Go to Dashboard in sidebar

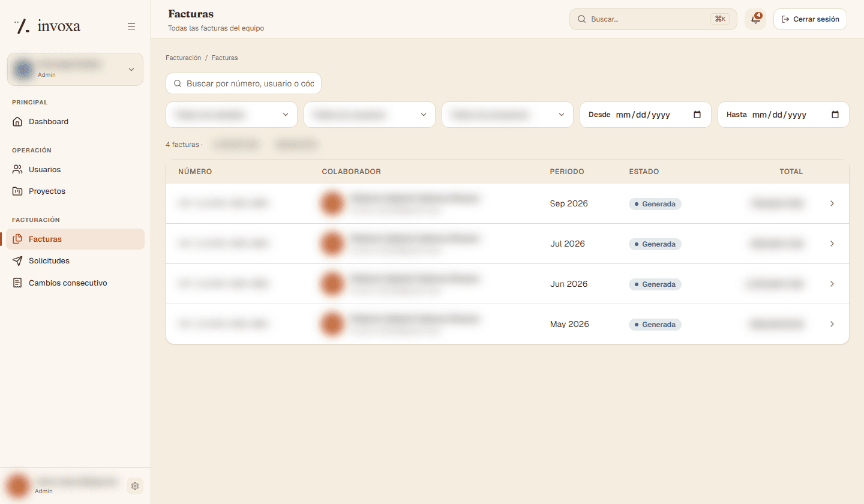[x=75, y=122]
